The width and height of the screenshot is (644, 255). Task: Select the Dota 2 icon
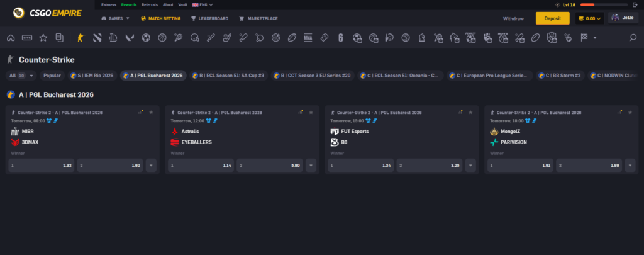(x=97, y=38)
